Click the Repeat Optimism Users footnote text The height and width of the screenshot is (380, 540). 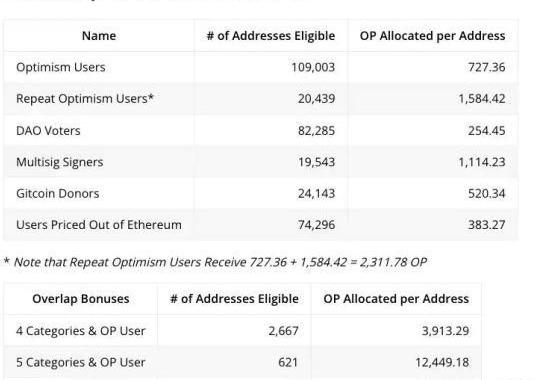(215, 262)
